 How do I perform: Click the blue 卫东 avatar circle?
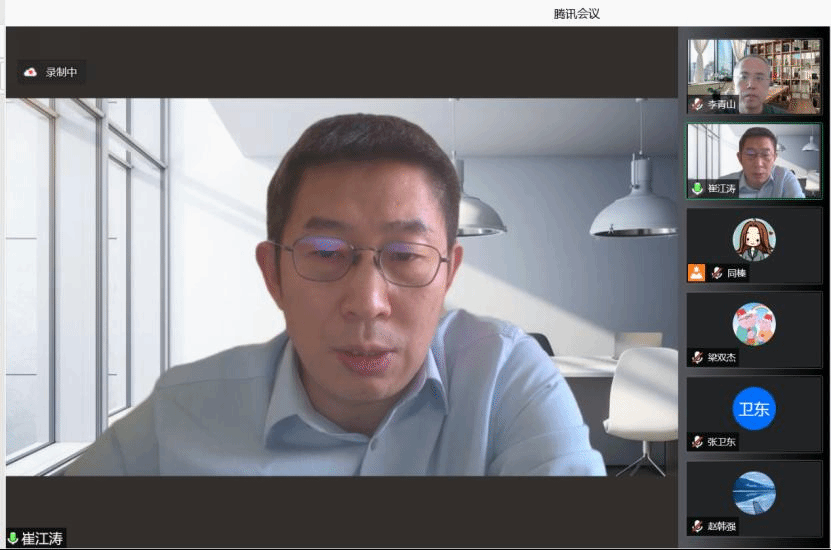pyautogui.click(x=754, y=408)
